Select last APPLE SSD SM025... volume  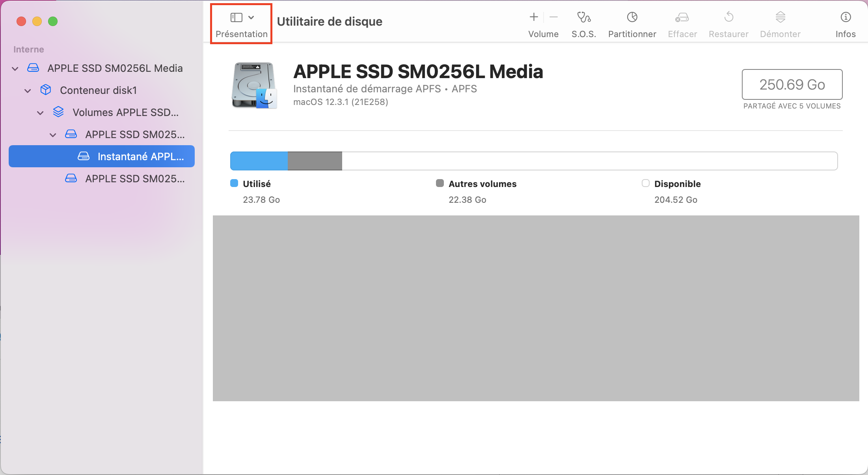(135, 179)
